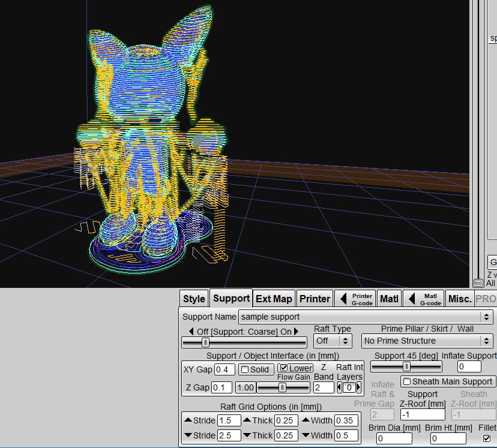
Task: Click the Flow Gain value field 1.00
Action: [x=245, y=387]
